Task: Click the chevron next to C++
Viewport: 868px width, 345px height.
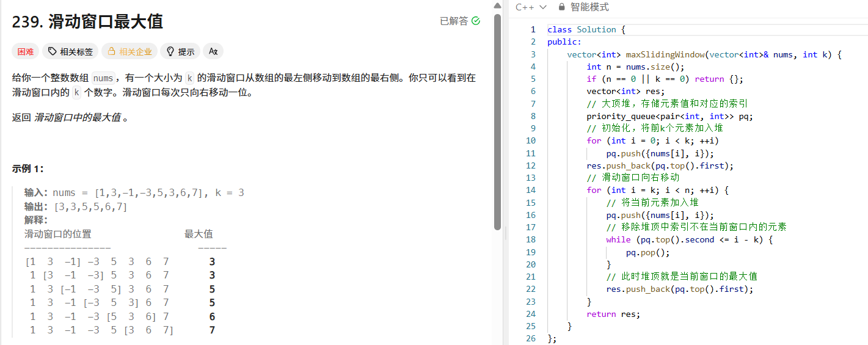Action: point(542,7)
